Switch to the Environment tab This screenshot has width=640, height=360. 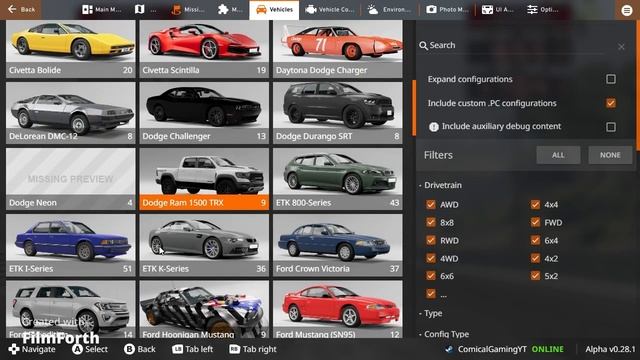click(x=389, y=9)
